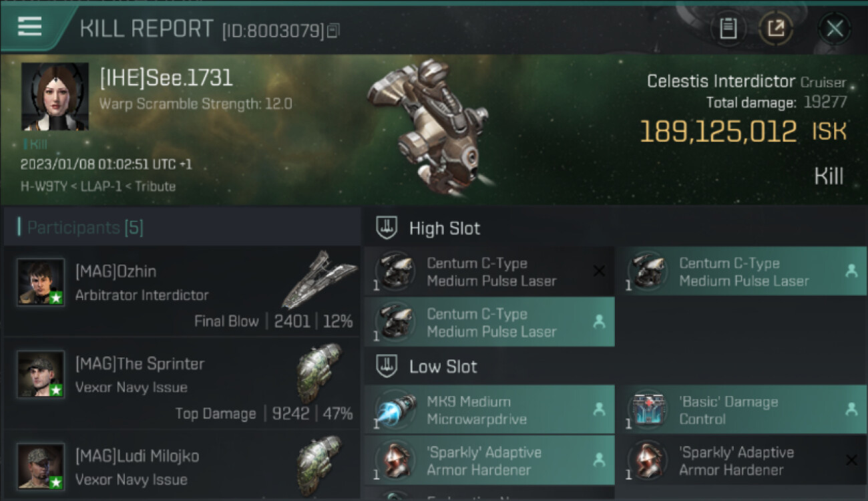Open The Sprinter's pilot portrait
This screenshot has height=501, width=868.
pyautogui.click(x=41, y=375)
